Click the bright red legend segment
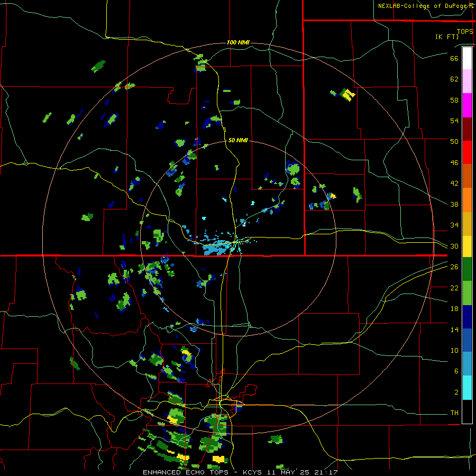476x476 pixels. [467, 152]
